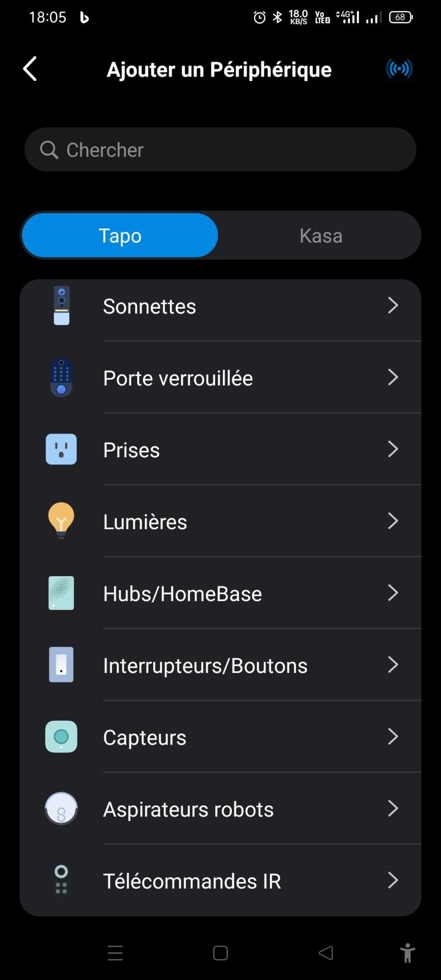Tap the Lumières light bulb icon
This screenshot has width=441, height=980.
(61, 521)
